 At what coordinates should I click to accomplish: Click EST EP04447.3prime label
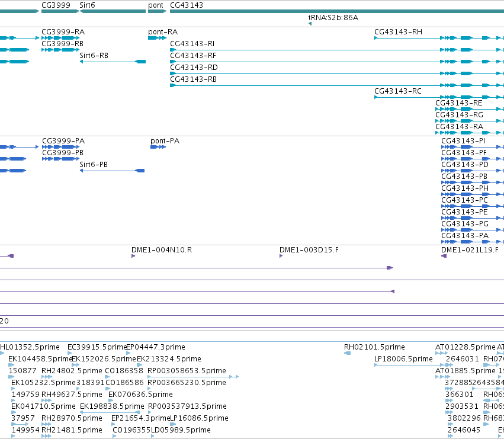(x=156, y=347)
